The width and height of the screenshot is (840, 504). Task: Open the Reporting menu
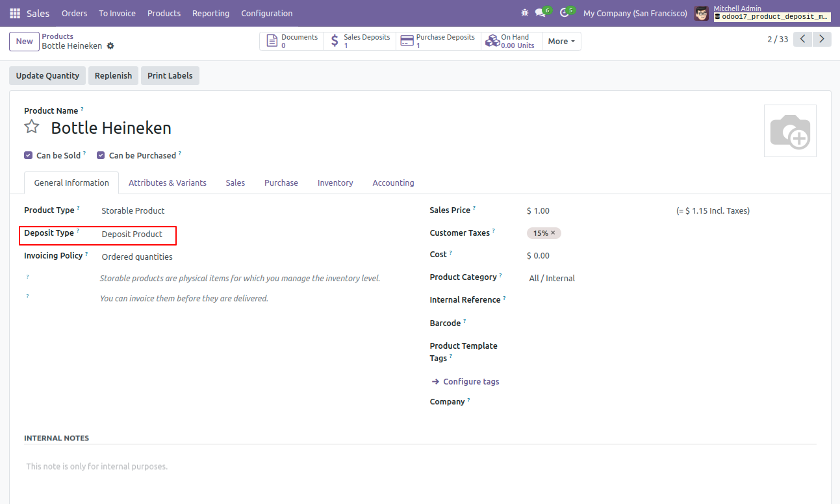point(210,13)
